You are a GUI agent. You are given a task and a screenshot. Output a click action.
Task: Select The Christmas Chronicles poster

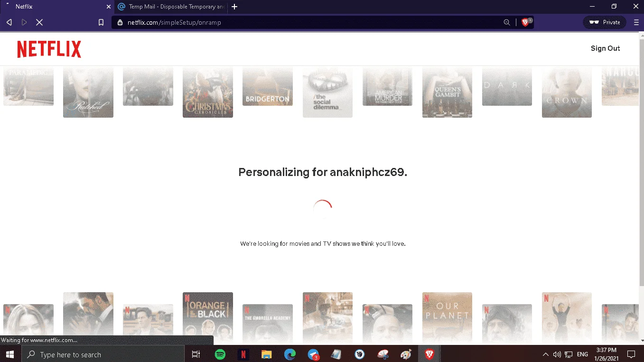208,92
